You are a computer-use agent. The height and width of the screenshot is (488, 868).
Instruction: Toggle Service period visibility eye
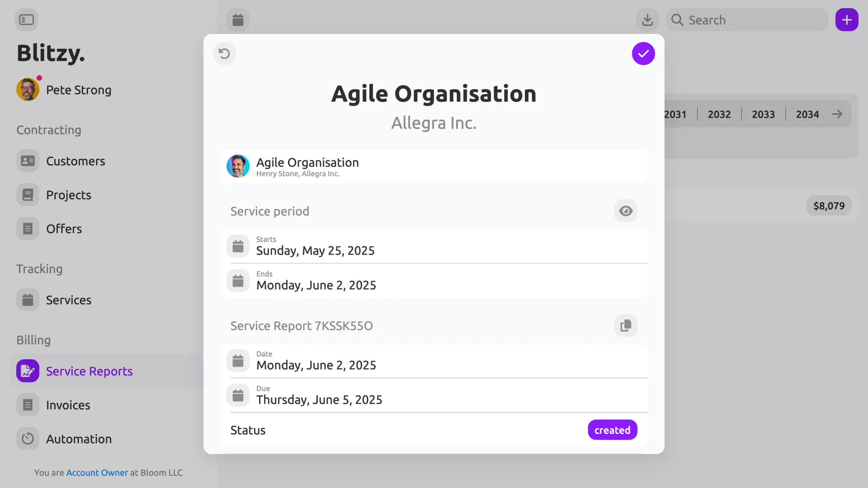(626, 211)
